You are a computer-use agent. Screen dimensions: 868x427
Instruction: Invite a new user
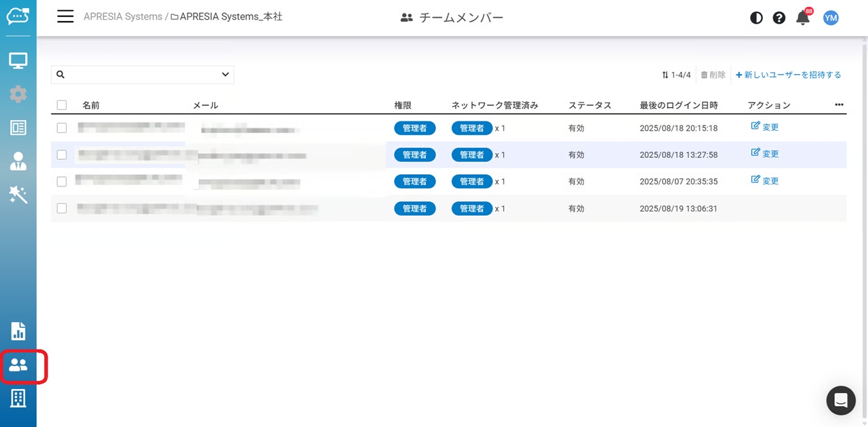pos(789,75)
